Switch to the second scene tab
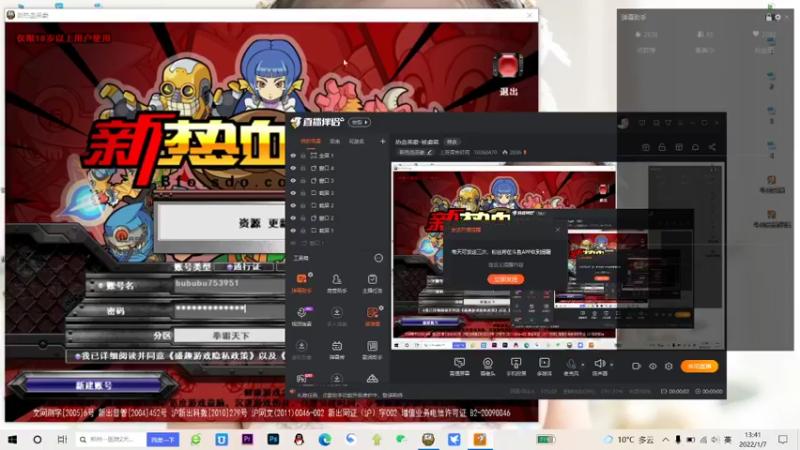 point(335,141)
